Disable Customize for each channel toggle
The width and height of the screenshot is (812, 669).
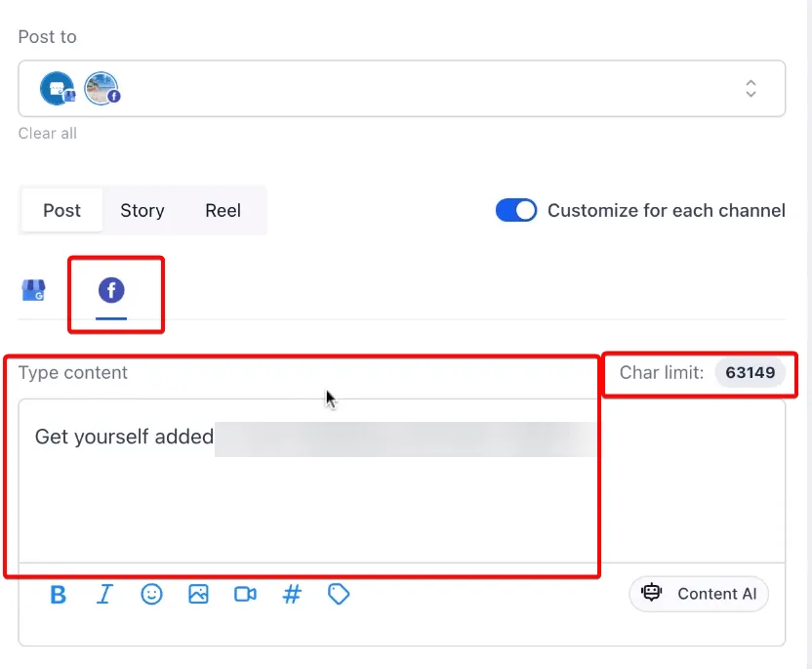pos(515,210)
